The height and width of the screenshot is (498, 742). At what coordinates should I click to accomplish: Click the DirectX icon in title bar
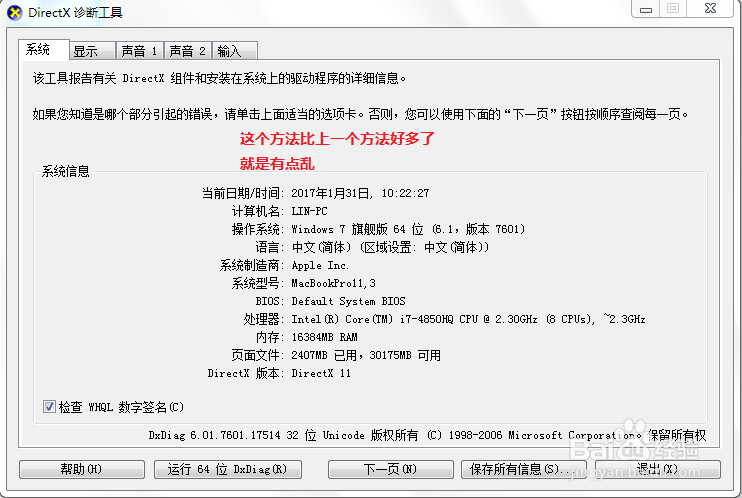coord(15,13)
